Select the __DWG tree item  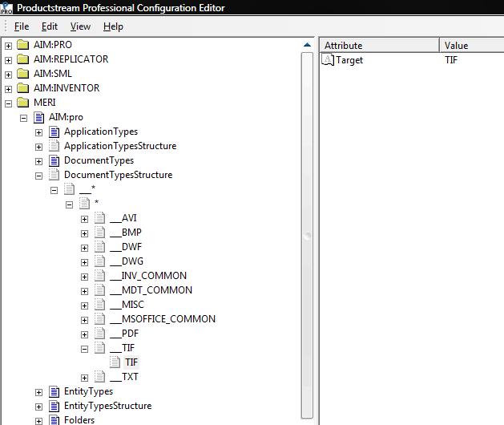point(127,261)
